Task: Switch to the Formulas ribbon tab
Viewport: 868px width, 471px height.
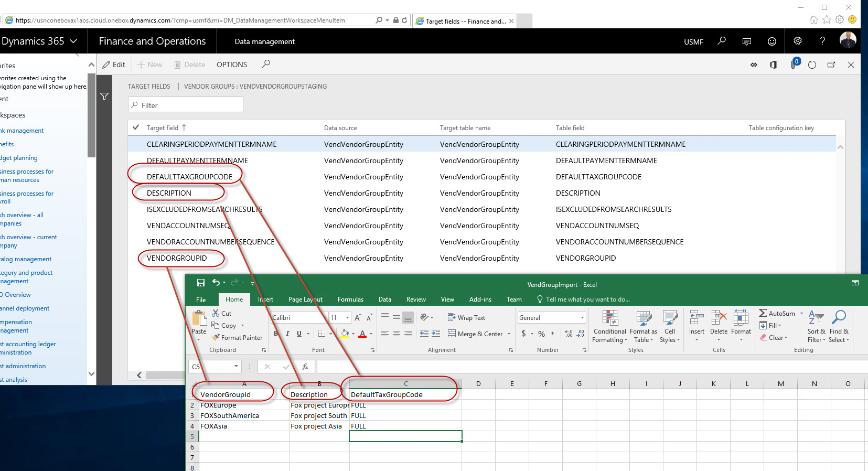Action: point(350,299)
